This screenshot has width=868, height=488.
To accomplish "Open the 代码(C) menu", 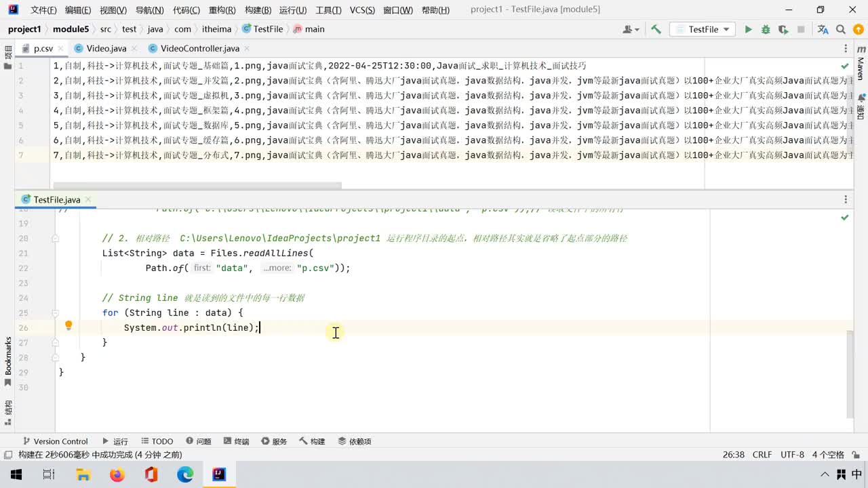I will pos(186,10).
